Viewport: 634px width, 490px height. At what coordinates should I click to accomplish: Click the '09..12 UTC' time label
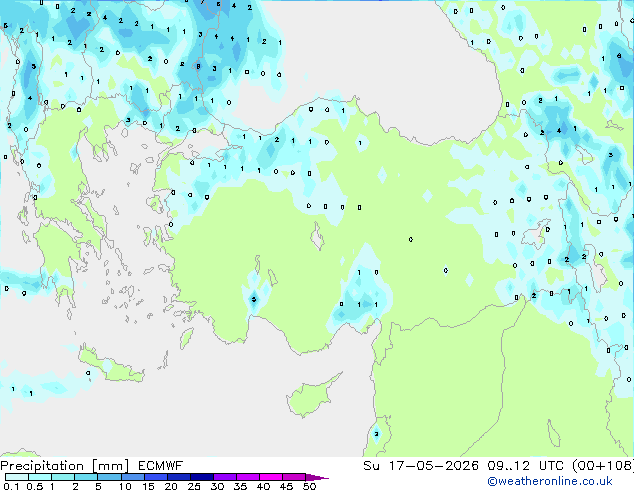[525, 466]
